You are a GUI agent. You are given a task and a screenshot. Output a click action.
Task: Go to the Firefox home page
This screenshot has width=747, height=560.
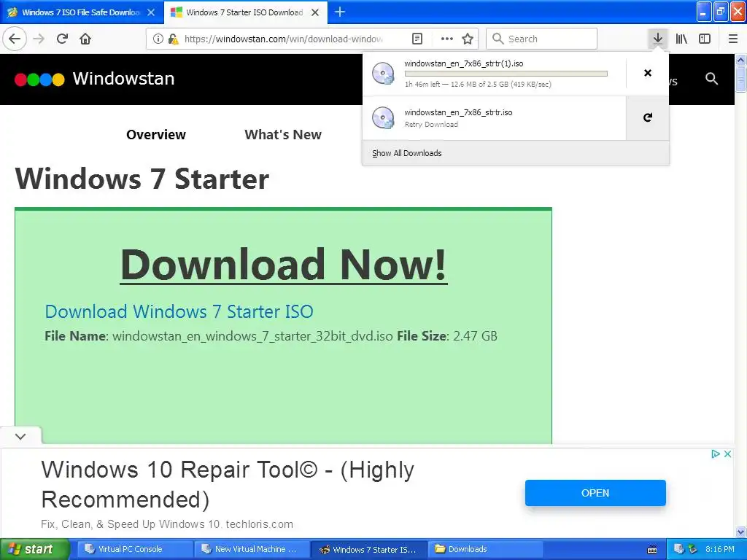(x=85, y=39)
